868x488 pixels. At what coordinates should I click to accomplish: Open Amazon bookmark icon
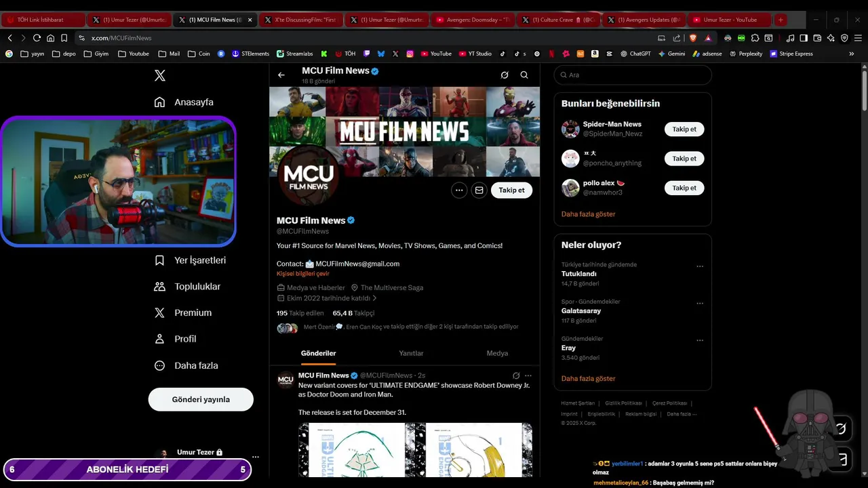pyautogui.click(x=595, y=54)
